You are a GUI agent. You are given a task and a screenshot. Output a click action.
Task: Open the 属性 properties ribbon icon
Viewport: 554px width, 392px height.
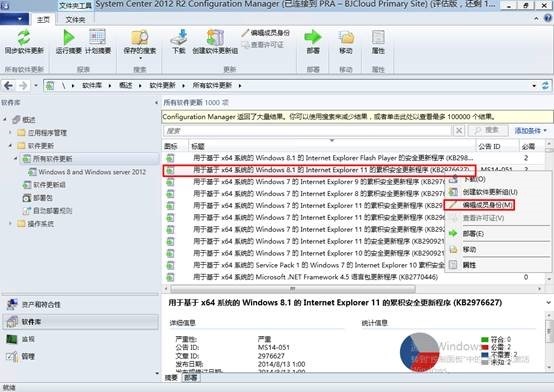[378, 37]
